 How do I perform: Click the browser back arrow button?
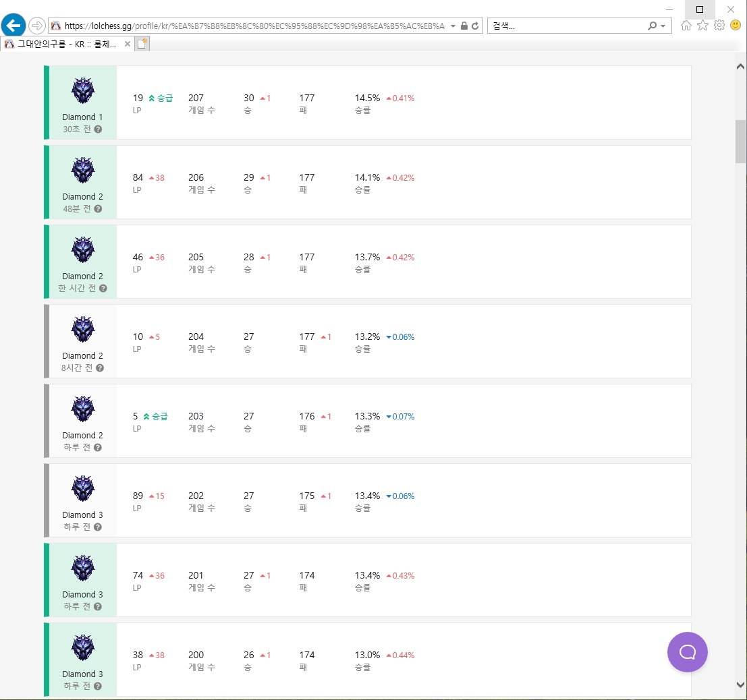point(13,26)
